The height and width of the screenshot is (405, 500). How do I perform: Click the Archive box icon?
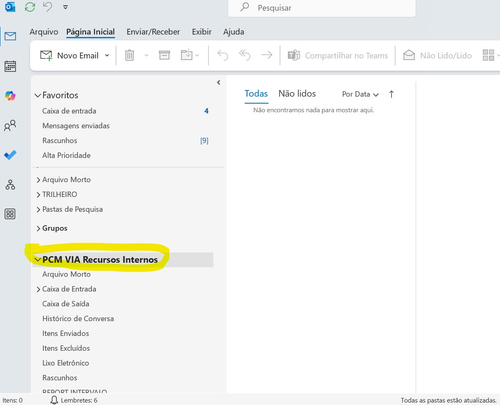coord(164,55)
